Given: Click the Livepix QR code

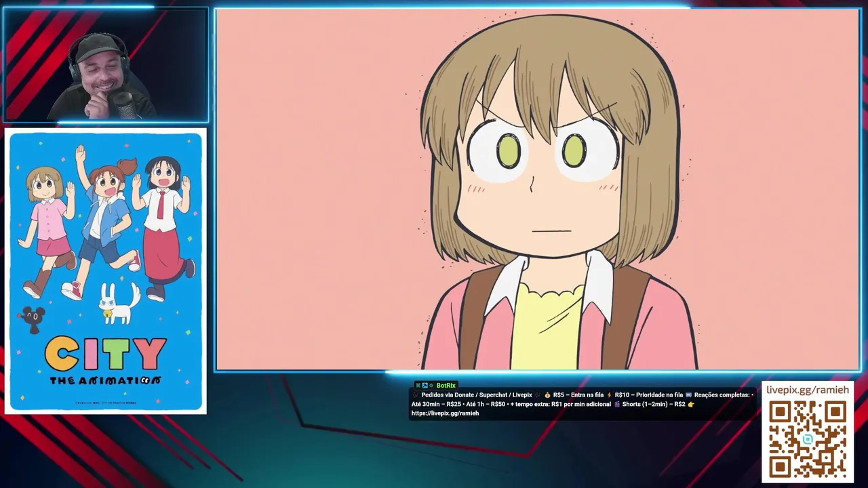Looking at the screenshot, I should (807, 440).
